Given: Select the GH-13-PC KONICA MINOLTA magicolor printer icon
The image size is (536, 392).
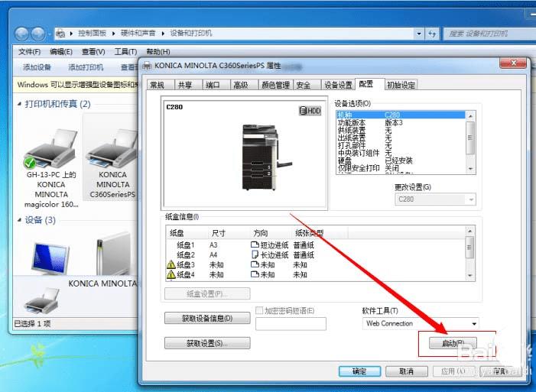Looking at the screenshot, I should tap(51, 149).
